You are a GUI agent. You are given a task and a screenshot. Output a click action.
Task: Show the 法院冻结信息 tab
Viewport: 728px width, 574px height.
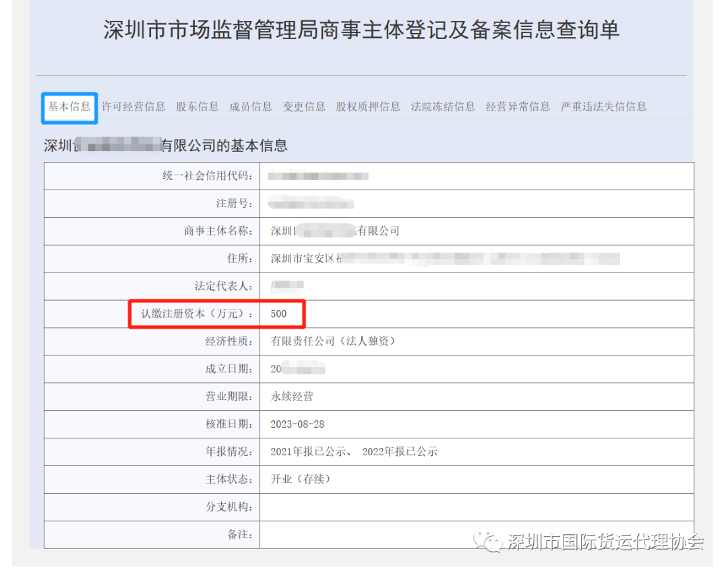click(442, 107)
